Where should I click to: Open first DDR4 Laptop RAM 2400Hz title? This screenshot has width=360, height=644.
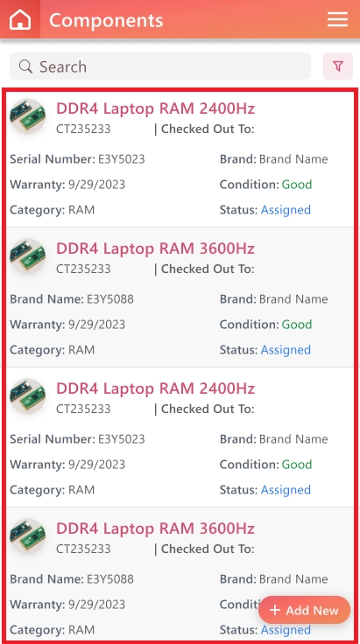[155, 108]
